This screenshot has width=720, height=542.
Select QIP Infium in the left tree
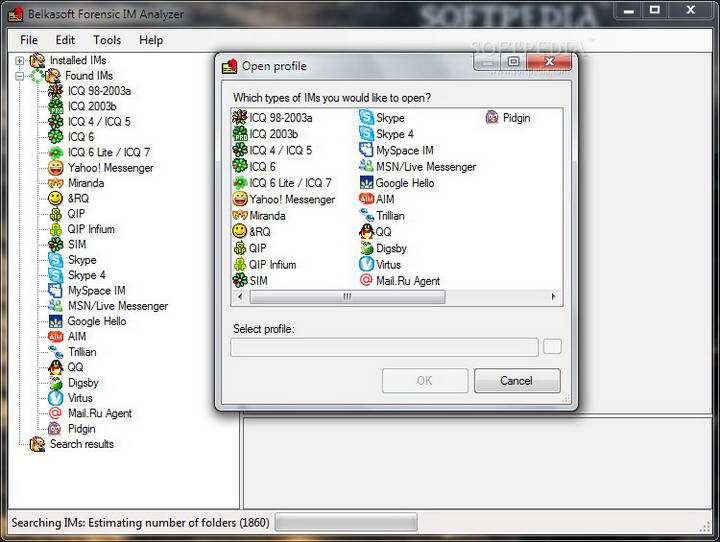[91, 229]
